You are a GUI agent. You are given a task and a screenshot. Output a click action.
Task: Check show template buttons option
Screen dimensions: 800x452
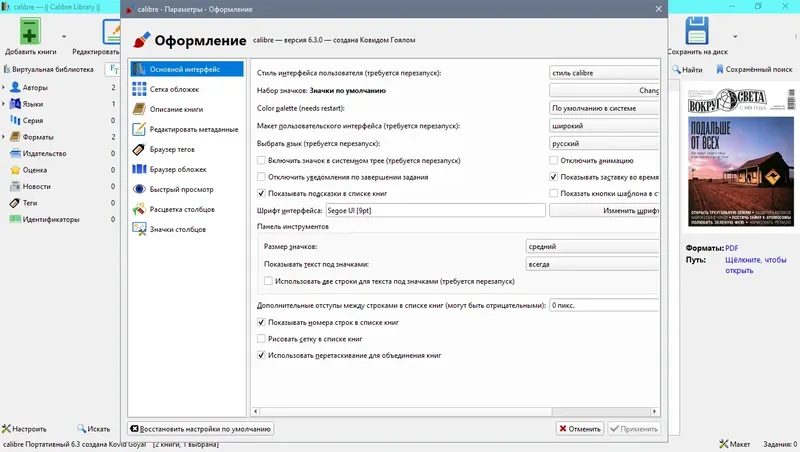point(554,193)
